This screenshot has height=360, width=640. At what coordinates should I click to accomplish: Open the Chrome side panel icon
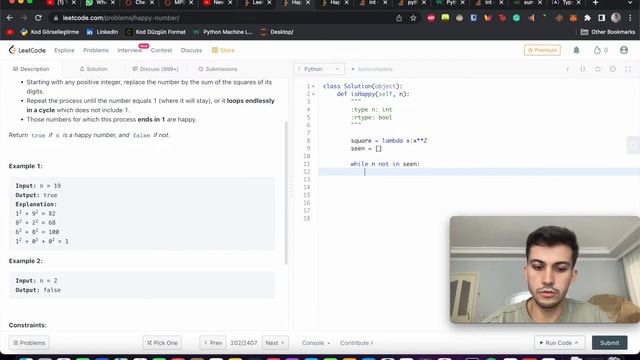[x=602, y=18]
